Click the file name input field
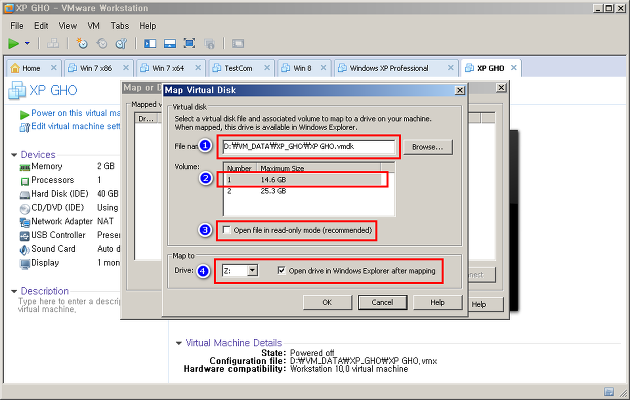Viewport: 630px width, 400px height. coord(309,147)
